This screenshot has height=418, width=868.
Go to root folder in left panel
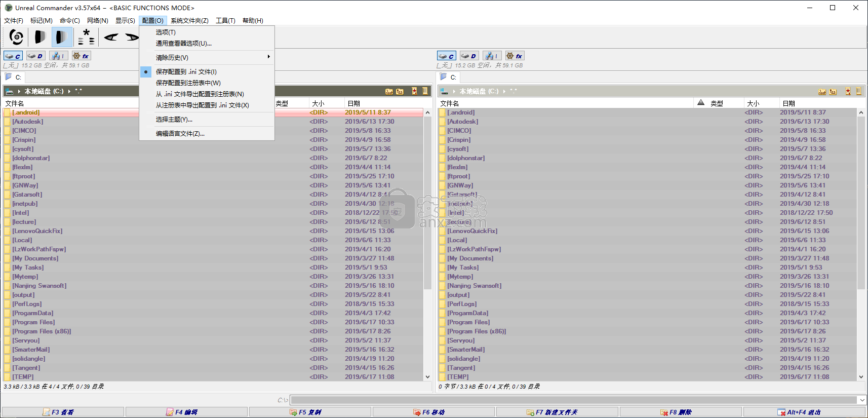pyautogui.click(x=389, y=91)
